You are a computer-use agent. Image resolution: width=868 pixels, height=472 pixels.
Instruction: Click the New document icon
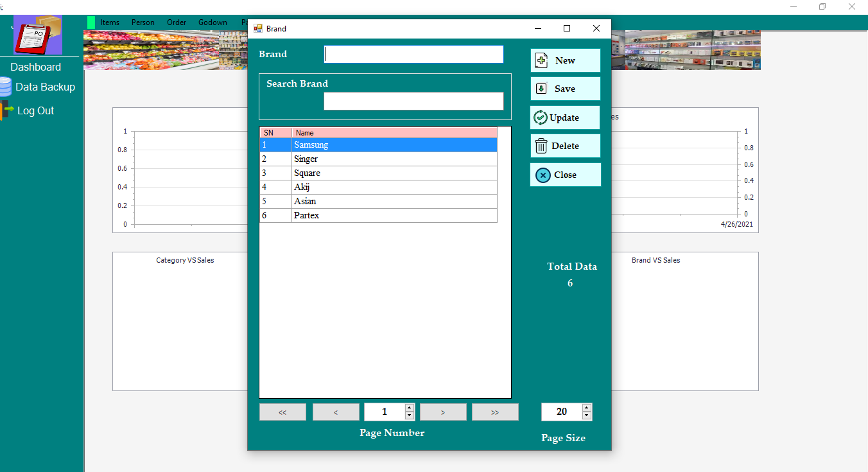542,60
